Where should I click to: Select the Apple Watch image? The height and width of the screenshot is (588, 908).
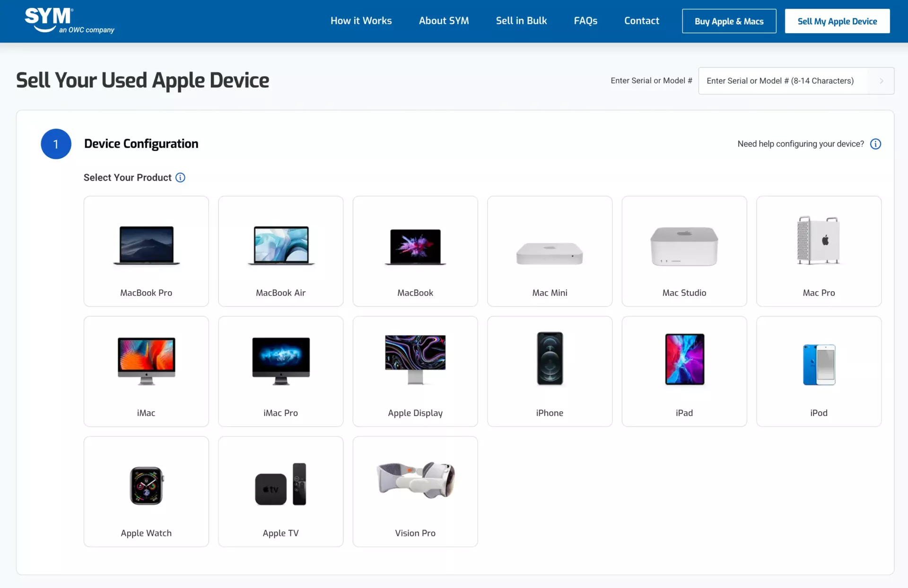146,485
